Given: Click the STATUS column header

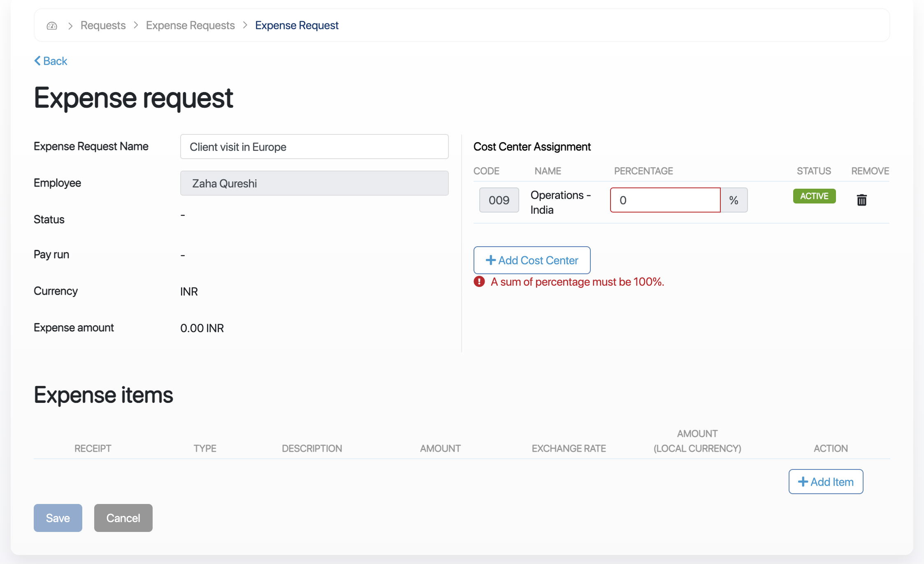Looking at the screenshot, I should pos(814,171).
